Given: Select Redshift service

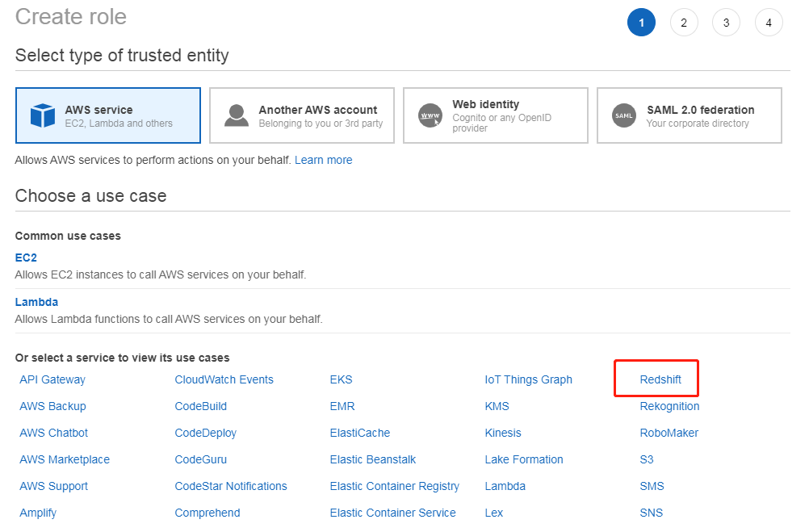Looking at the screenshot, I should (660, 379).
